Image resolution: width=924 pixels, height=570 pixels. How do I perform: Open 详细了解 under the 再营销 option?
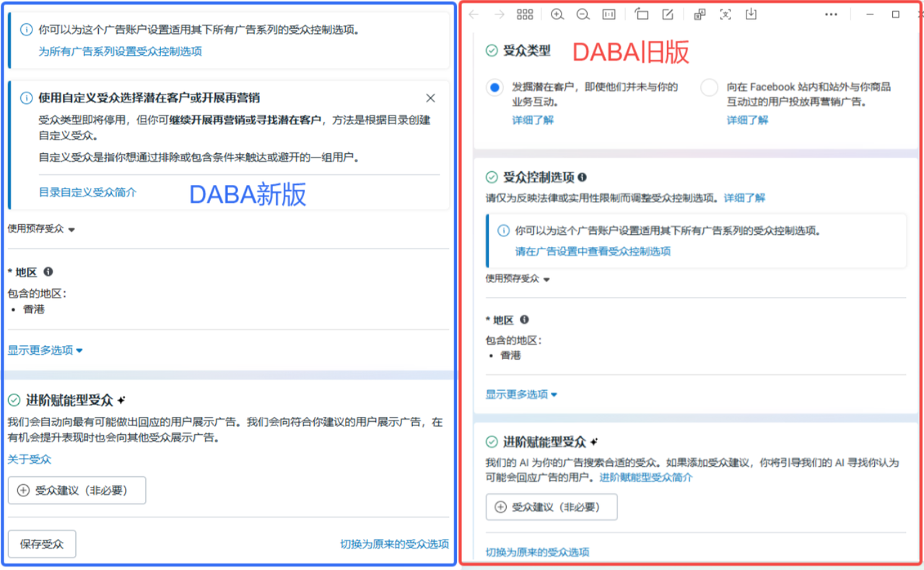pyautogui.click(x=748, y=120)
